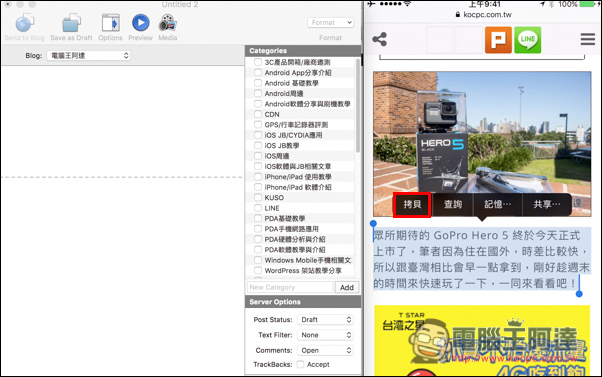Check the KUSO category checkbox
The height and width of the screenshot is (377, 602).
point(258,197)
